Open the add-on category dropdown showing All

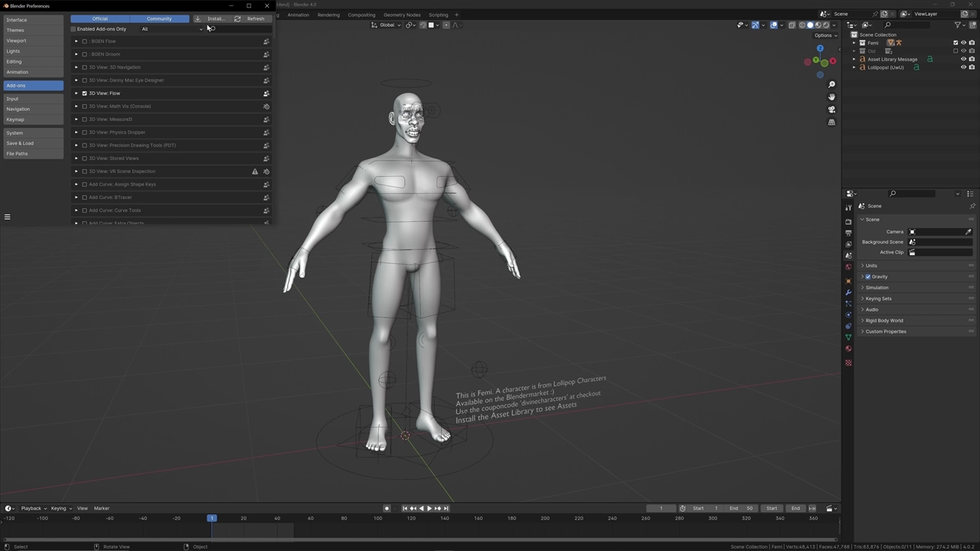point(172,29)
